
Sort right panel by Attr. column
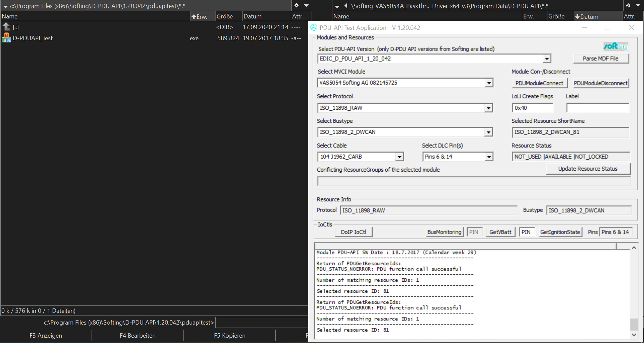(x=633, y=16)
